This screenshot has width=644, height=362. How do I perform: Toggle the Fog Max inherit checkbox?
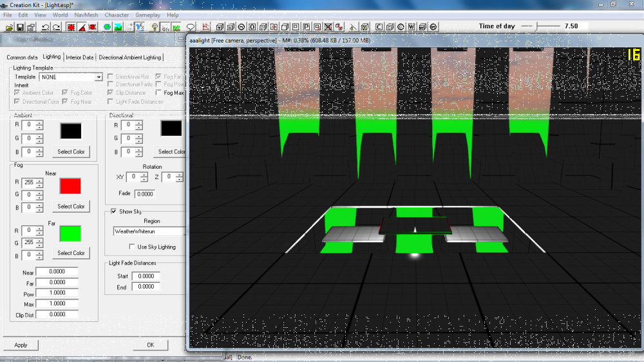pyautogui.click(x=158, y=93)
